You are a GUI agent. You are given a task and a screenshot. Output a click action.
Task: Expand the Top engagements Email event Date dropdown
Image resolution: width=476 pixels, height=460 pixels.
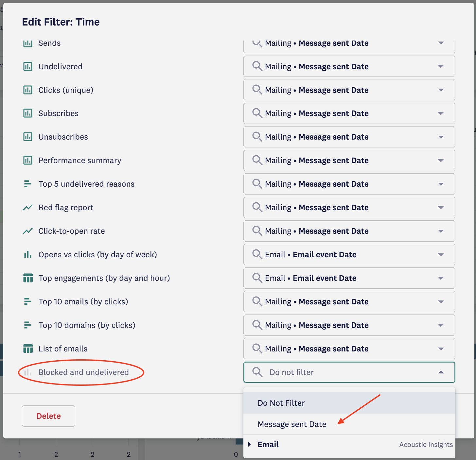pos(441,278)
